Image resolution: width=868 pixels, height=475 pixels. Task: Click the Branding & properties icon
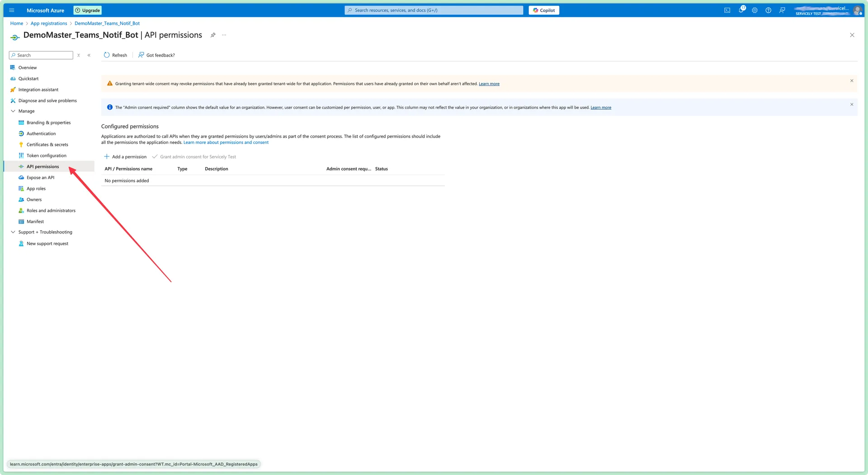pyautogui.click(x=21, y=123)
